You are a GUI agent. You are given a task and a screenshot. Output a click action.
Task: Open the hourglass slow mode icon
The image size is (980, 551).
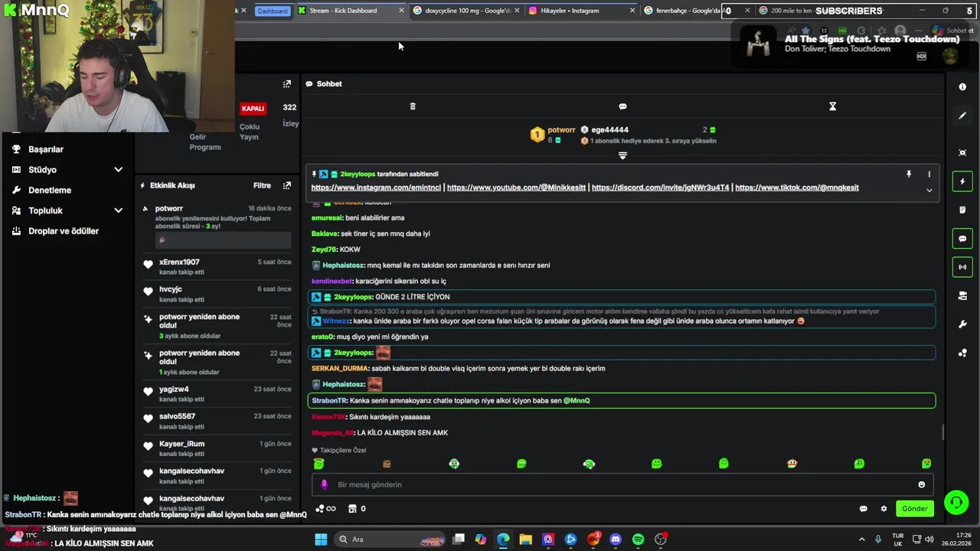832,106
